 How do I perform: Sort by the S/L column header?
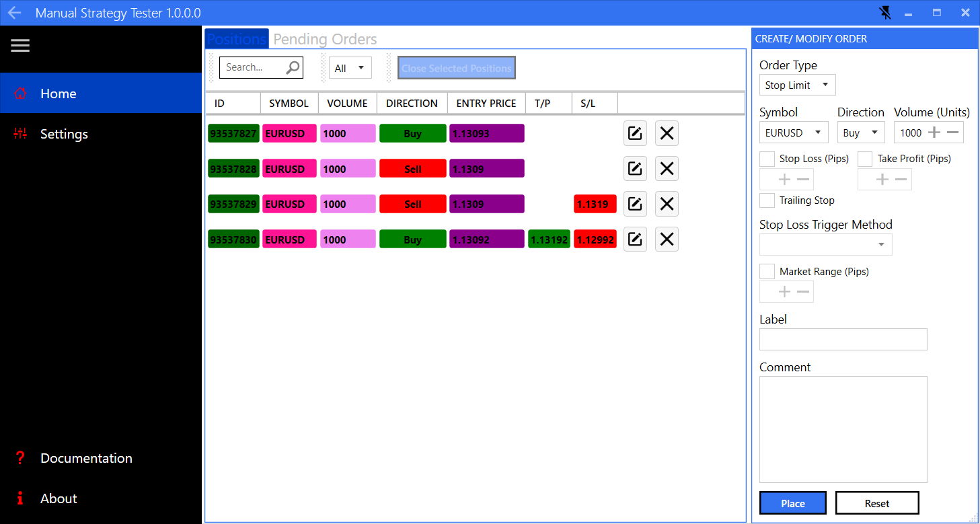coord(595,103)
